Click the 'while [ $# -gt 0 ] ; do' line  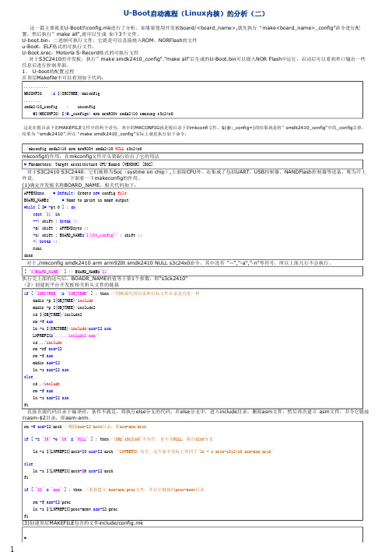click(x=50, y=207)
